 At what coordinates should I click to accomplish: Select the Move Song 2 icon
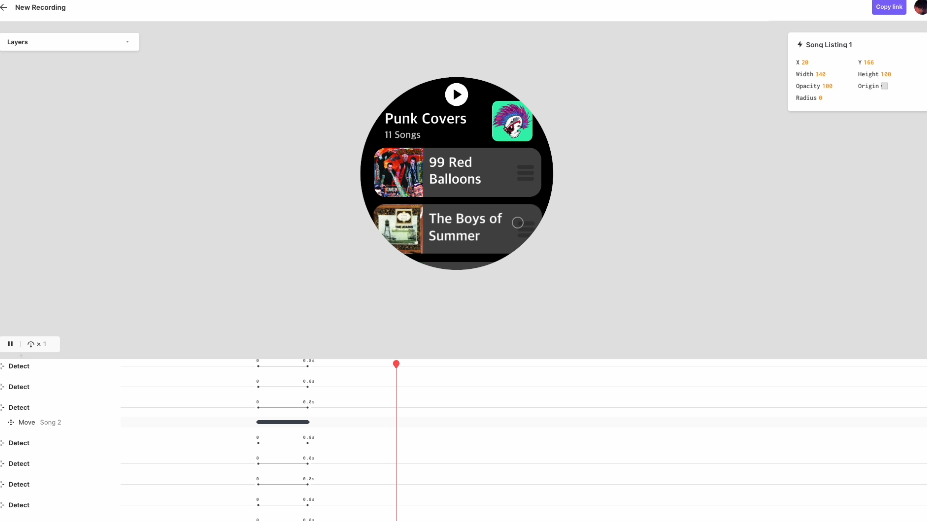coord(11,422)
